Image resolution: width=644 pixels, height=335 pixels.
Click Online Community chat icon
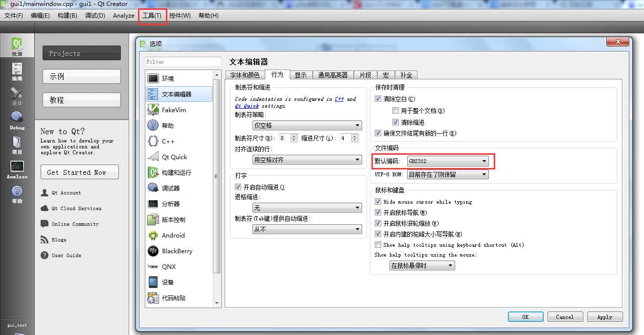pyautogui.click(x=45, y=224)
